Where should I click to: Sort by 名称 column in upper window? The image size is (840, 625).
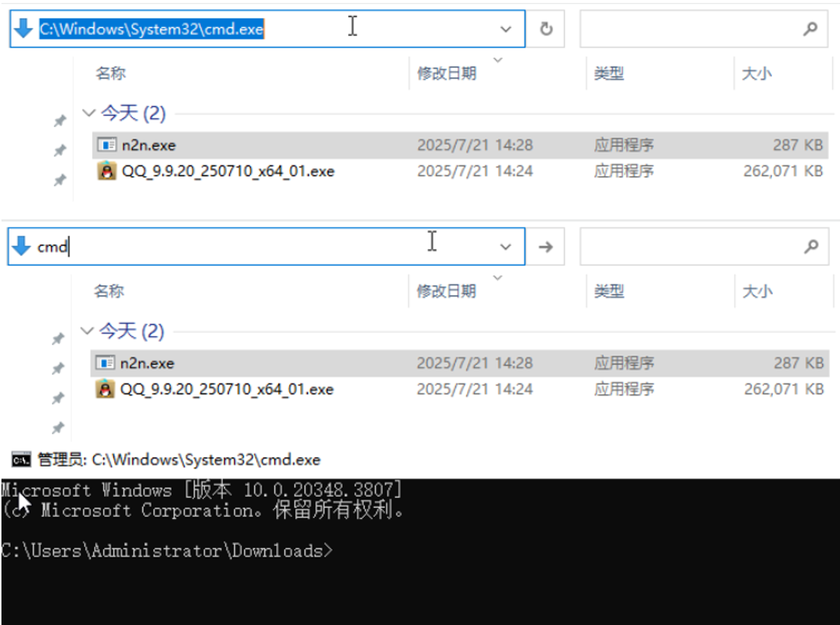tap(111, 73)
